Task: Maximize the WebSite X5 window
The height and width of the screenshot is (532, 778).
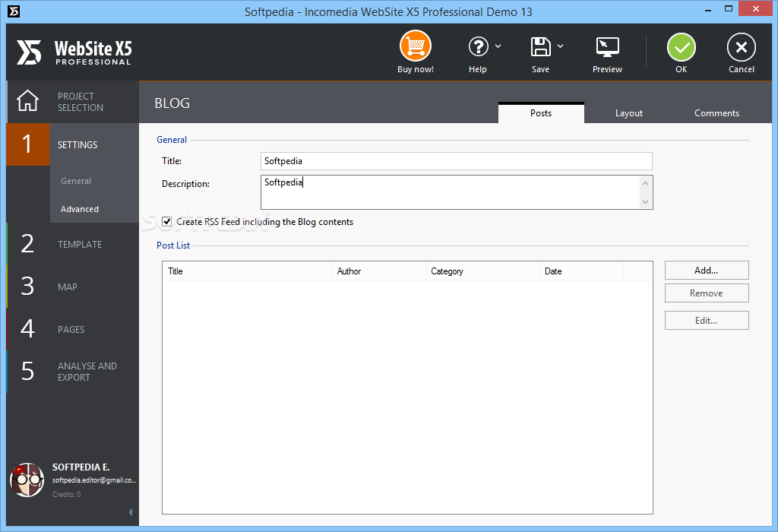Action: (729, 9)
